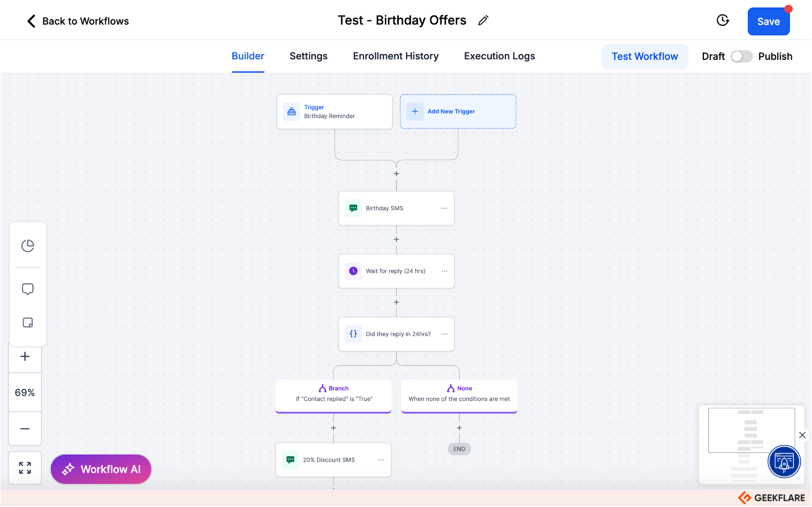812x507 pixels.
Task: Open the Execution Logs tab
Action: [x=499, y=56]
